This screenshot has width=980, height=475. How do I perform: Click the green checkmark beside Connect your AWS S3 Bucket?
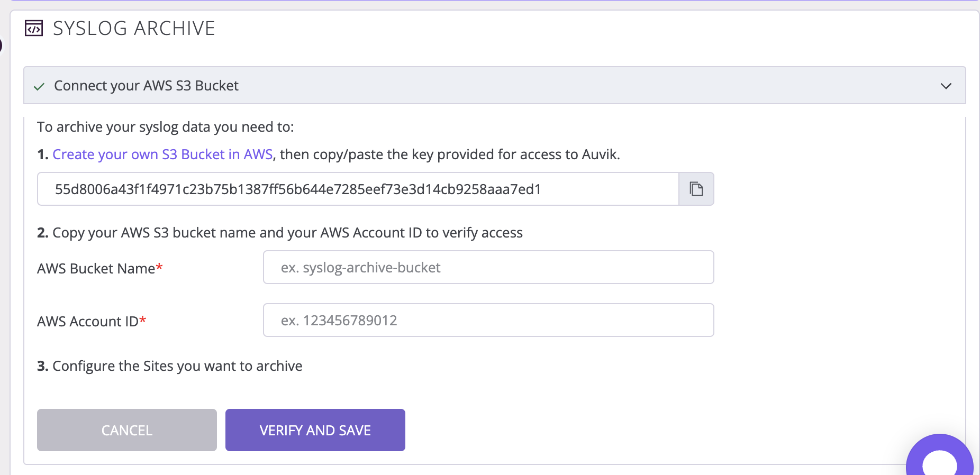click(39, 86)
